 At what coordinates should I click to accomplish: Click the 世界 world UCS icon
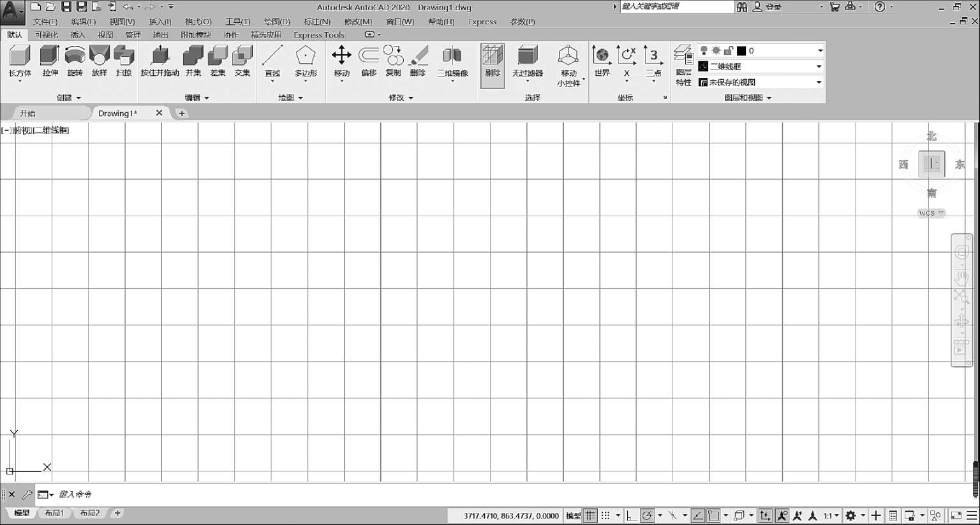point(602,61)
